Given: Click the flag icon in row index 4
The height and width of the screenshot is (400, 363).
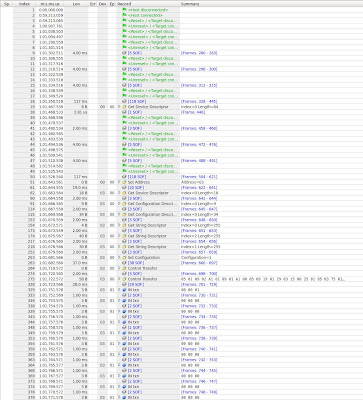Looking at the screenshot, I should tap(124, 26).
